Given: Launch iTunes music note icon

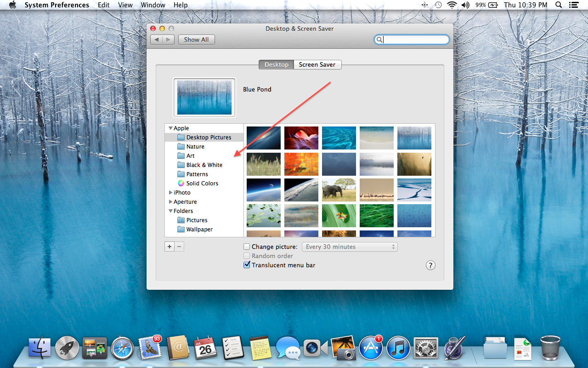Looking at the screenshot, I should pyautogui.click(x=398, y=348).
